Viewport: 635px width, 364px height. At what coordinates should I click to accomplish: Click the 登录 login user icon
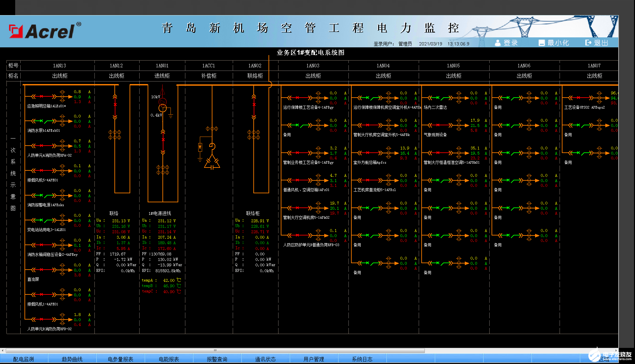[x=498, y=43]
